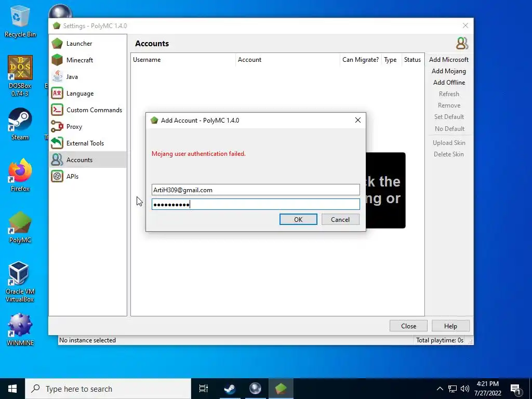Select the Language settings page

88,94
